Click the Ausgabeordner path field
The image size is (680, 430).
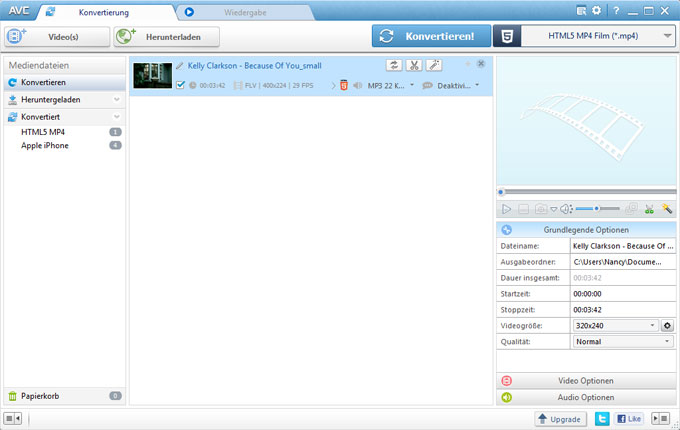[x=623, y=262]
